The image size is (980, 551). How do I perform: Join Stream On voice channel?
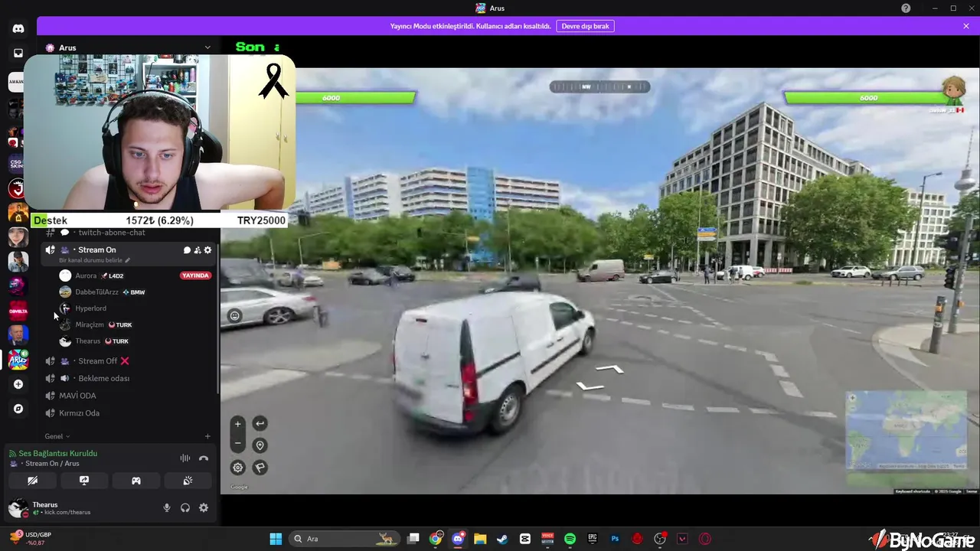click(96, 250)
